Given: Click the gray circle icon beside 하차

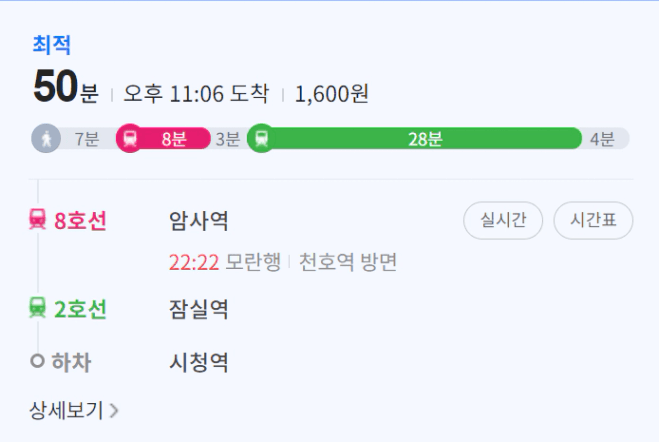Looking at the screenshot, I should [x=37, y=361].
